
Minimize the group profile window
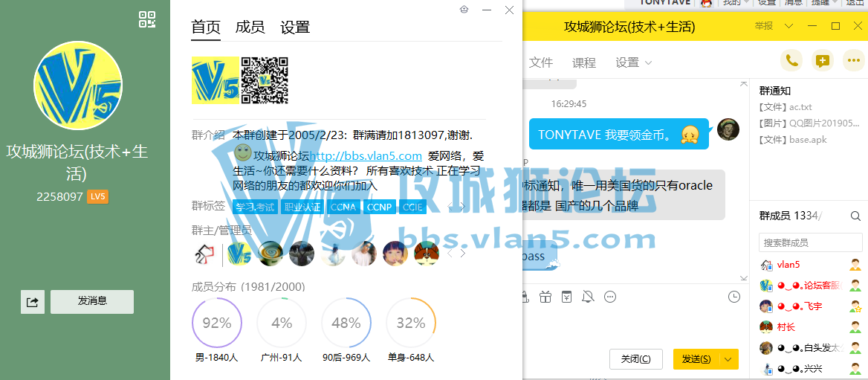tap(487, 10)
